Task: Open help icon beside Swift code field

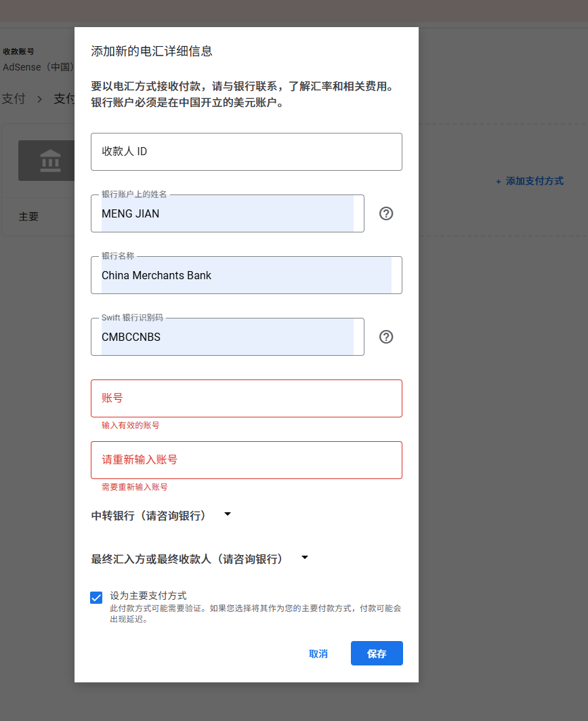Action: click(385, 337)
